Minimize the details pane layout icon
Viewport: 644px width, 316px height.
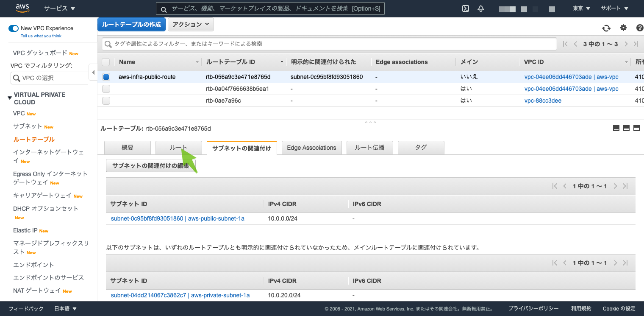[x=616, y=129]
